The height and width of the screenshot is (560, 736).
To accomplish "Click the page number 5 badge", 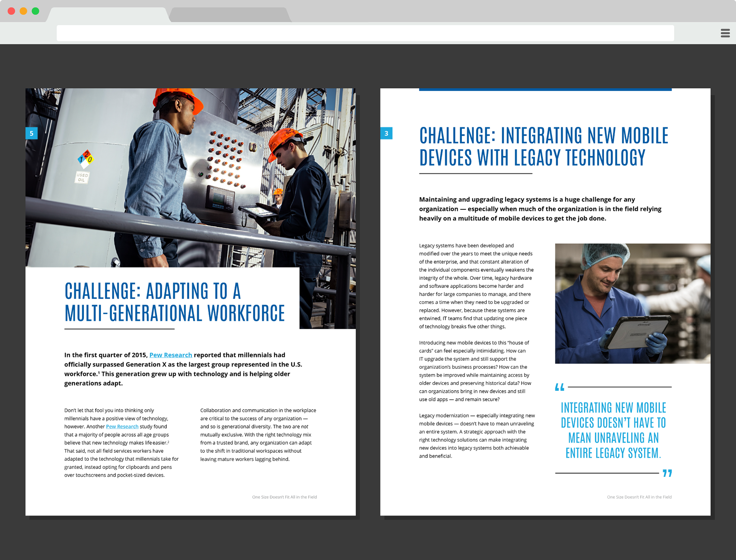I will 31,133.
